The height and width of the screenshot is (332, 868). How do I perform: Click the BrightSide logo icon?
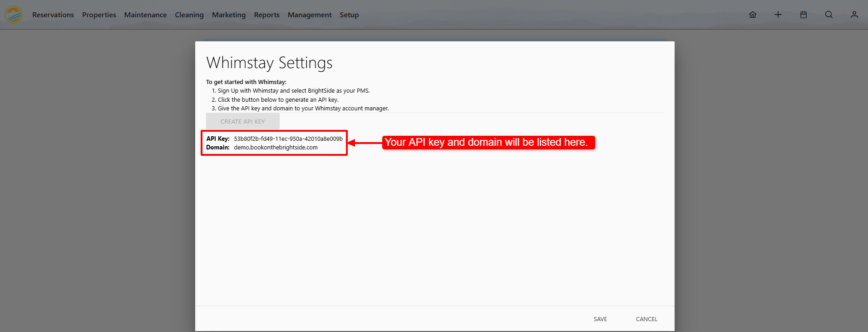point(14,15)
